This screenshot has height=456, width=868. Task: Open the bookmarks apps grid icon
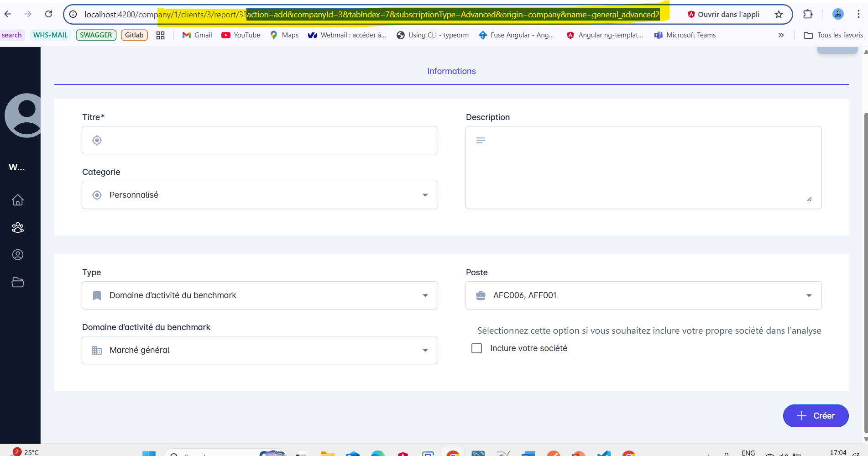[160, 35]
